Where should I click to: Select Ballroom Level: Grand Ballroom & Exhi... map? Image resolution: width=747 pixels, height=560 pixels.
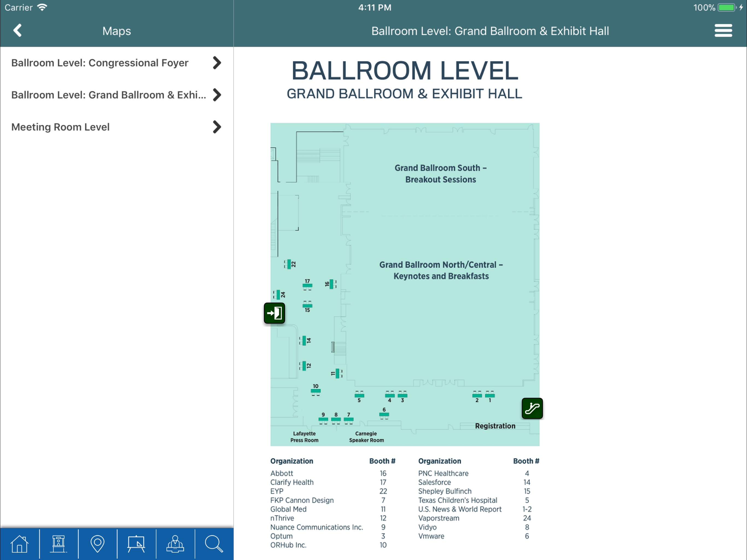pos(117,95)
